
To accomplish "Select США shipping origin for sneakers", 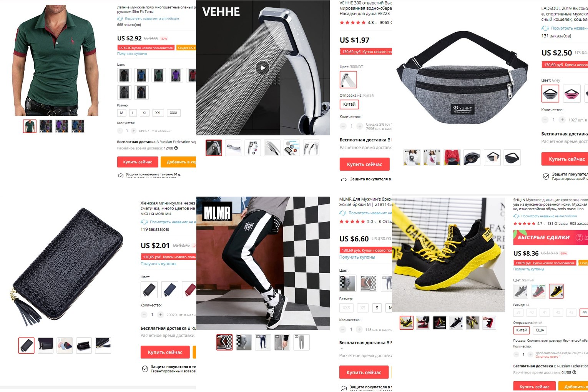I will click(x=540, y=330).
